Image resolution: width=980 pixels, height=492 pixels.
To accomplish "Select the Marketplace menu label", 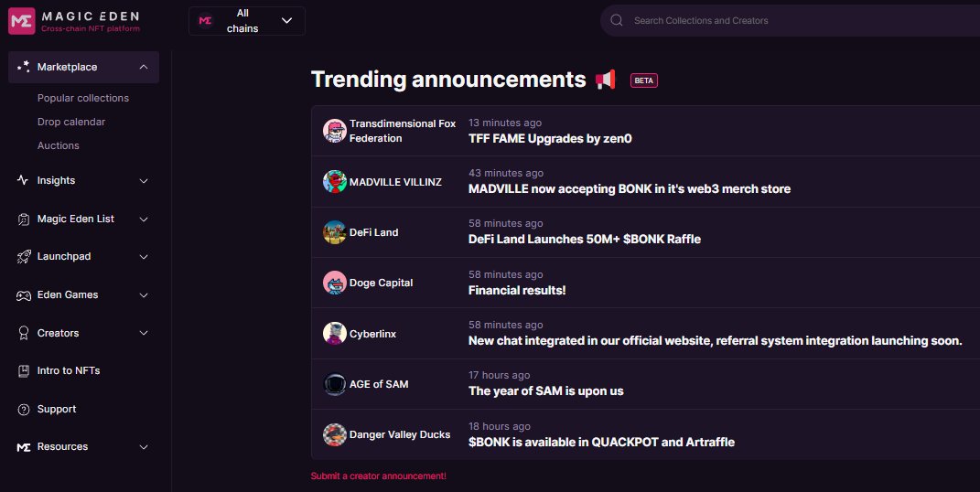I will (x=67, y=67).
